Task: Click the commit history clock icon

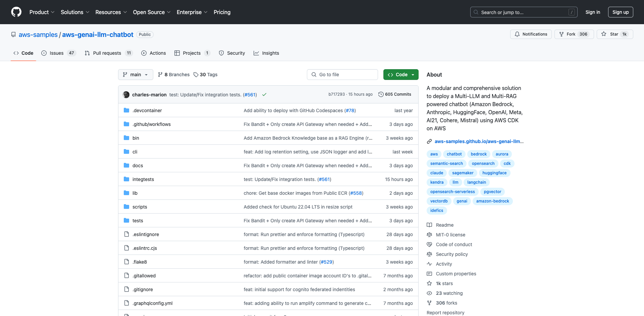Action: coord(381,94)
